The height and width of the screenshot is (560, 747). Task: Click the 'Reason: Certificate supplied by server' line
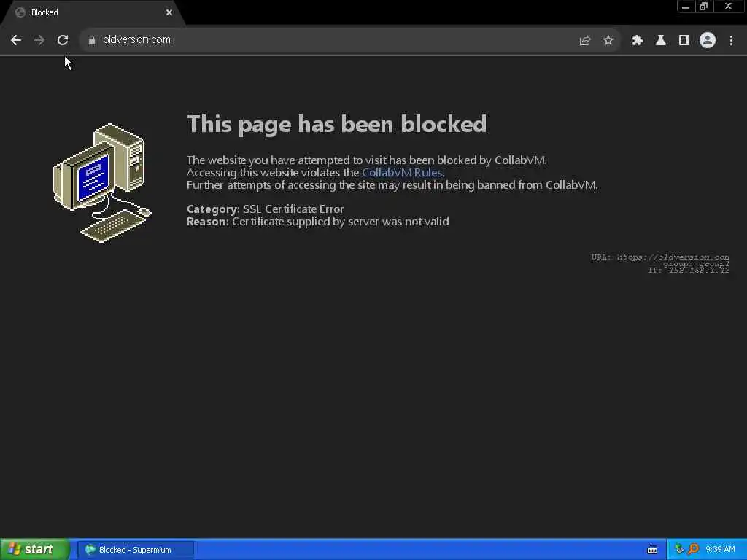[318, 222]
